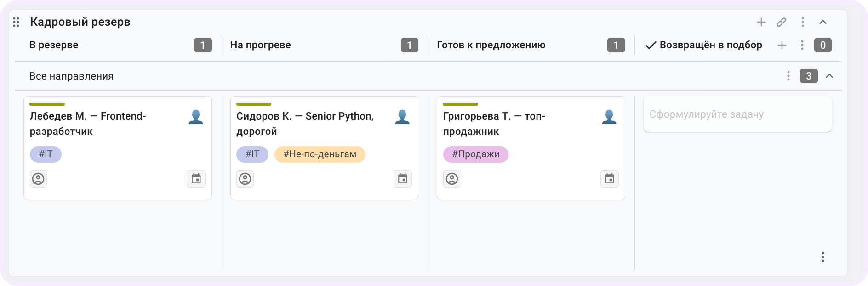
Task: Set date on Сидоров К. card
Action: point(403,178)
